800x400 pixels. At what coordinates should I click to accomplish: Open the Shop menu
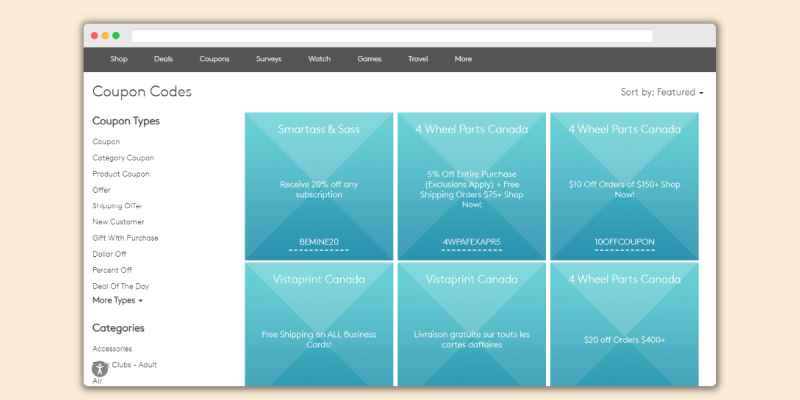(119, 59)
